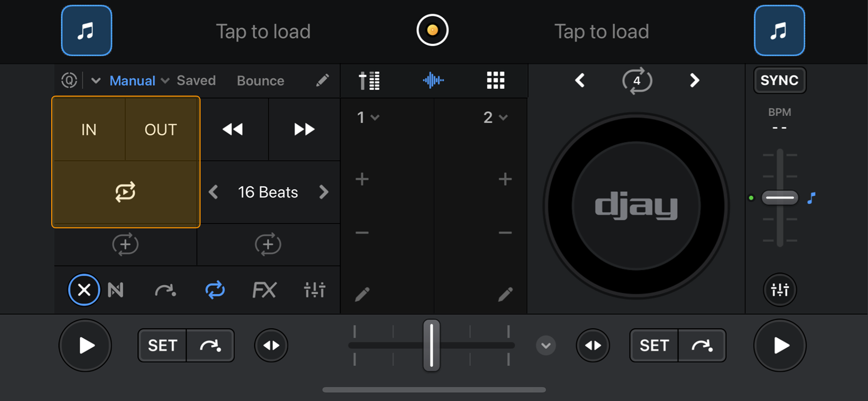Click the minus under deck 2

505,233
